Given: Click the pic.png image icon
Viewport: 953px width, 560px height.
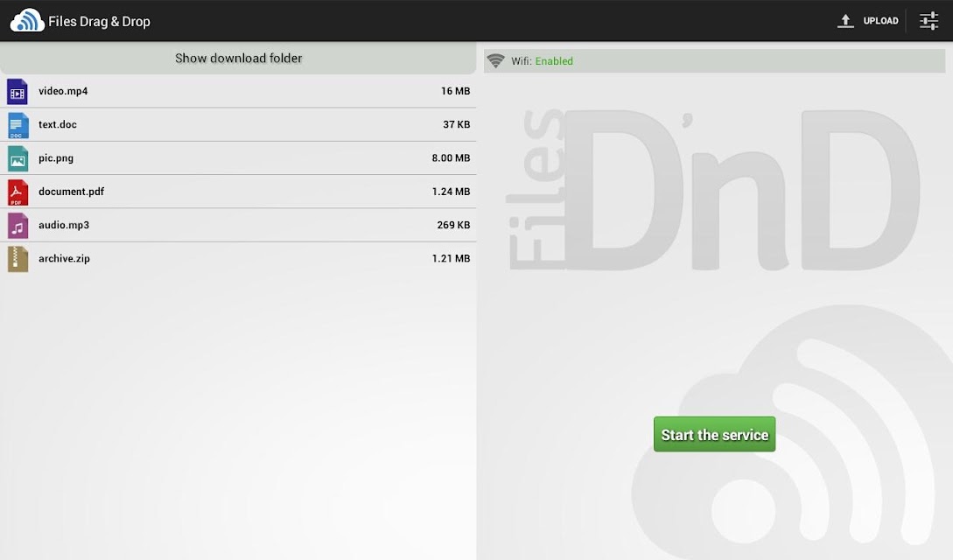Looking at the screenshot, I should click(x=18, y=158).
